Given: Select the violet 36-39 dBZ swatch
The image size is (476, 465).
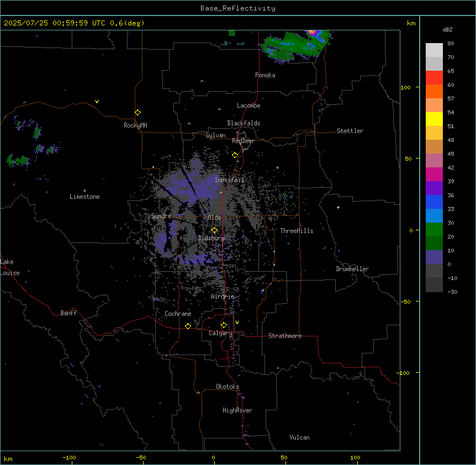Looking at the screenshot, I should tap(434, 188).
